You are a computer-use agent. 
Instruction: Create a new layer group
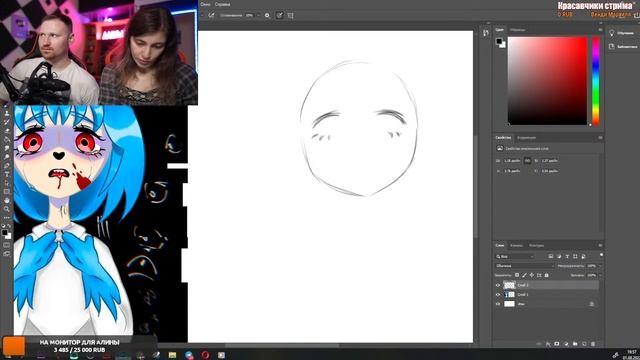tap(575, 344)
